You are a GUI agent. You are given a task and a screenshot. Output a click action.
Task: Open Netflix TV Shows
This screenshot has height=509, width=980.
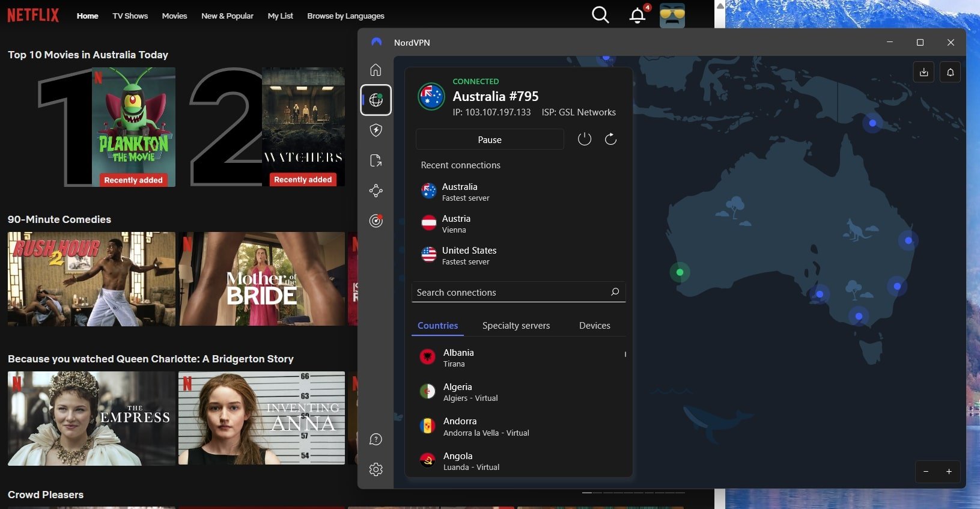coord(130,16)
